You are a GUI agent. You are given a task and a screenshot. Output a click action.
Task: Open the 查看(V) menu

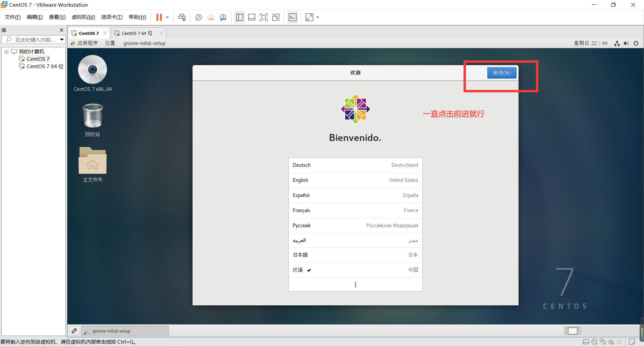pyautogui.click(x=57, y=17)
